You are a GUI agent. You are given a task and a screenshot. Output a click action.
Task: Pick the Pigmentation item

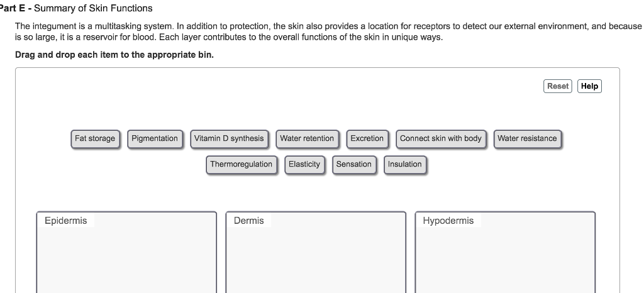tap(155, 138)
